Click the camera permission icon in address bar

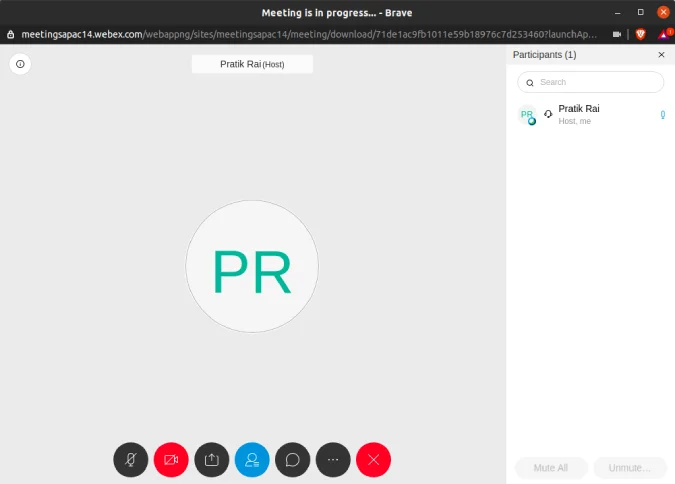(616, 34)
